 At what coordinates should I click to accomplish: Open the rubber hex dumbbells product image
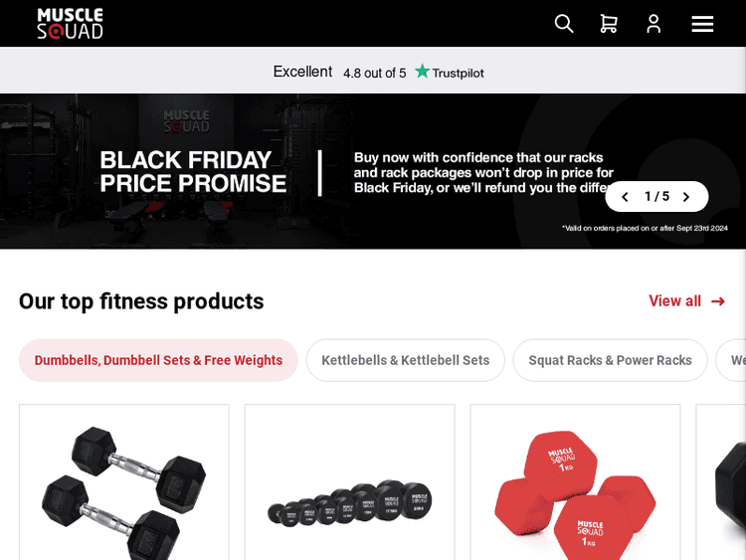(124, 487)
